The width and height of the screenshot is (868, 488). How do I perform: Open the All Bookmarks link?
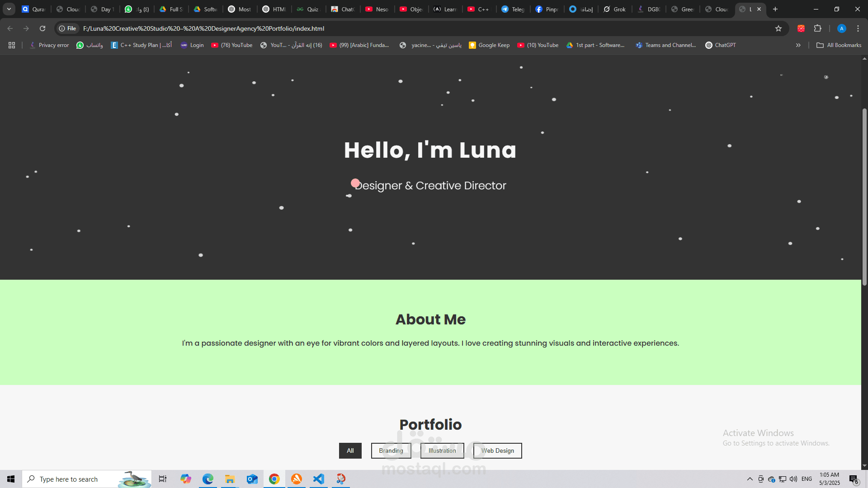click(x=839, y=45)
